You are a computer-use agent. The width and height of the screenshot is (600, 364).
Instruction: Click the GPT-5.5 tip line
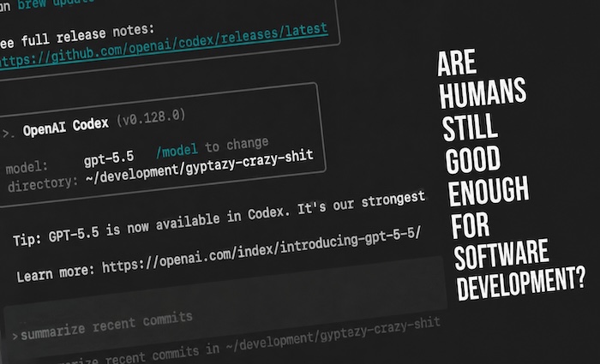219,218
